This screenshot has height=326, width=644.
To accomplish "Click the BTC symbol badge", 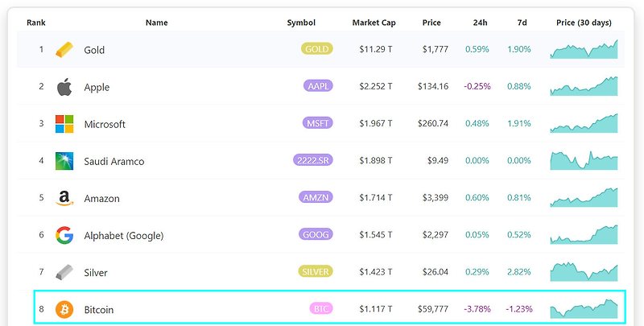I will pos(320,308).
